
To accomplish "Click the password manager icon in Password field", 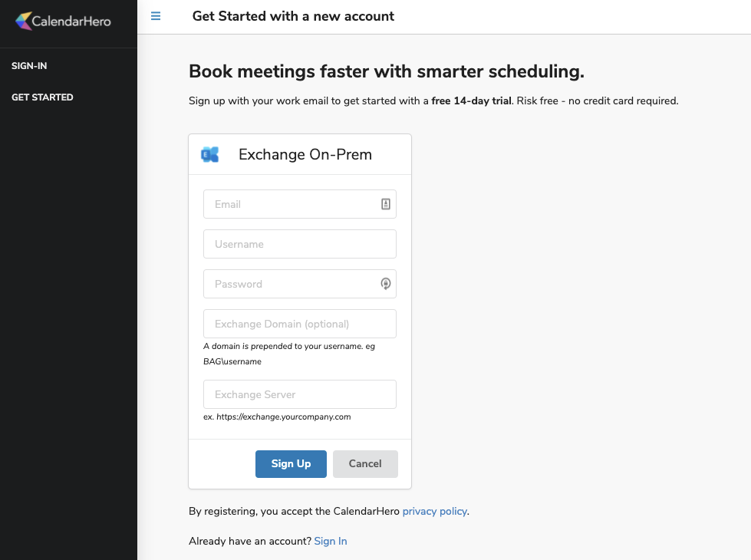I will pos(386,284).
